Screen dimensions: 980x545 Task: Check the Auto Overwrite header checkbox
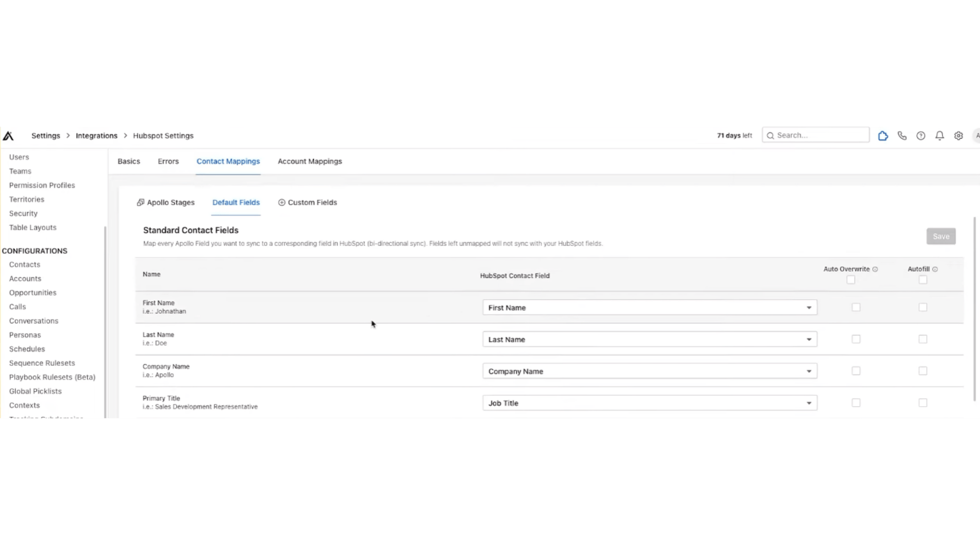851,280
